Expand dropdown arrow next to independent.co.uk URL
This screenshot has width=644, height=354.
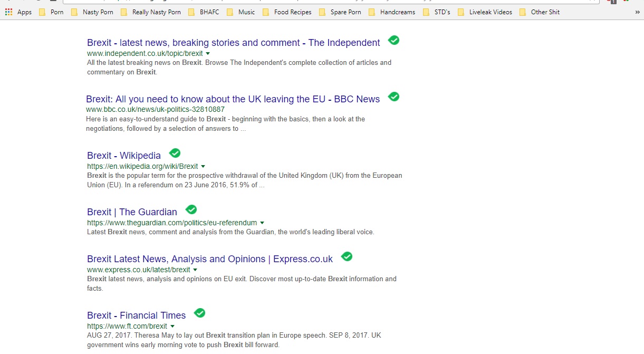pyautogui.click(x=208, y=54)
